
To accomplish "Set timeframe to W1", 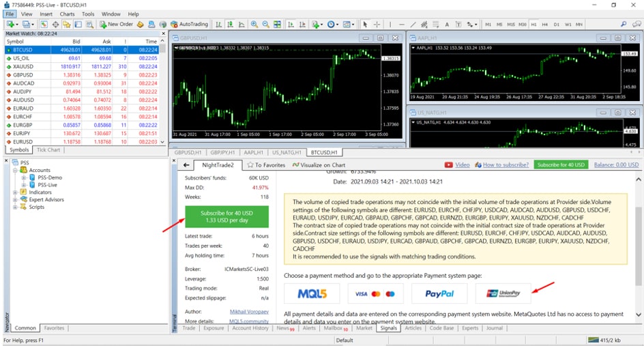I will pos(568,25).
